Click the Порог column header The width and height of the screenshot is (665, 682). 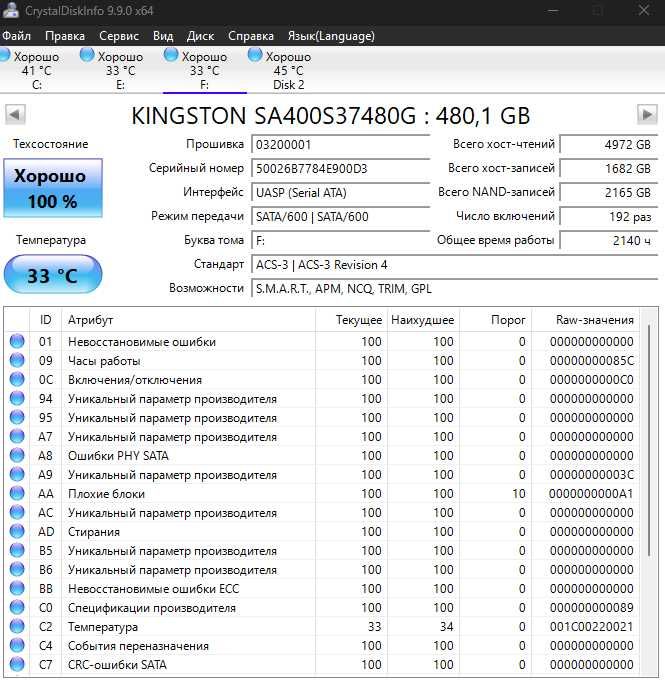click(495, 320)
